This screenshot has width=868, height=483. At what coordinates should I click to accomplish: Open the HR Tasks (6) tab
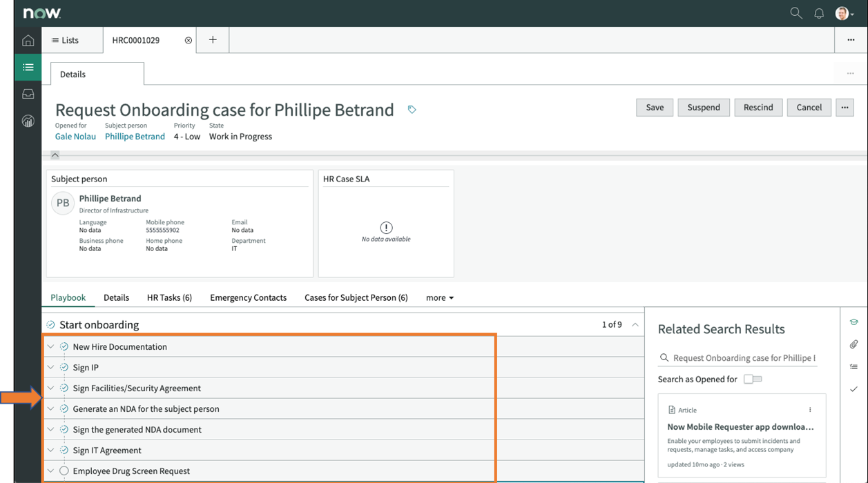point(169,297)
